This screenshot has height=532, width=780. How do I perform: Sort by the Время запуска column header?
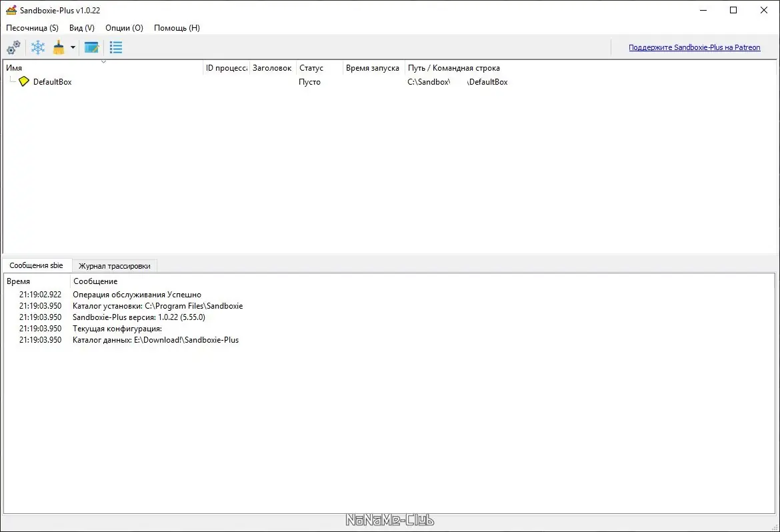coord(373,68)
